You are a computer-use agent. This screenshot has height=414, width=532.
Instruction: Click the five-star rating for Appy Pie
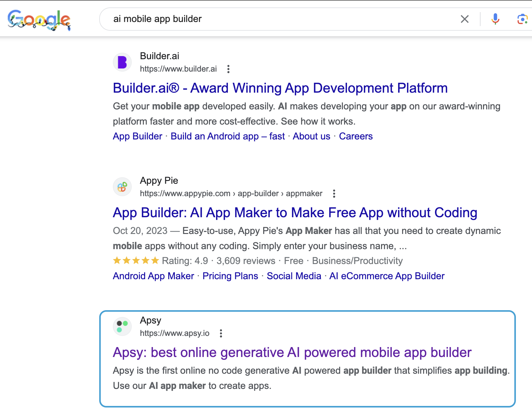[x=136, y=261]
